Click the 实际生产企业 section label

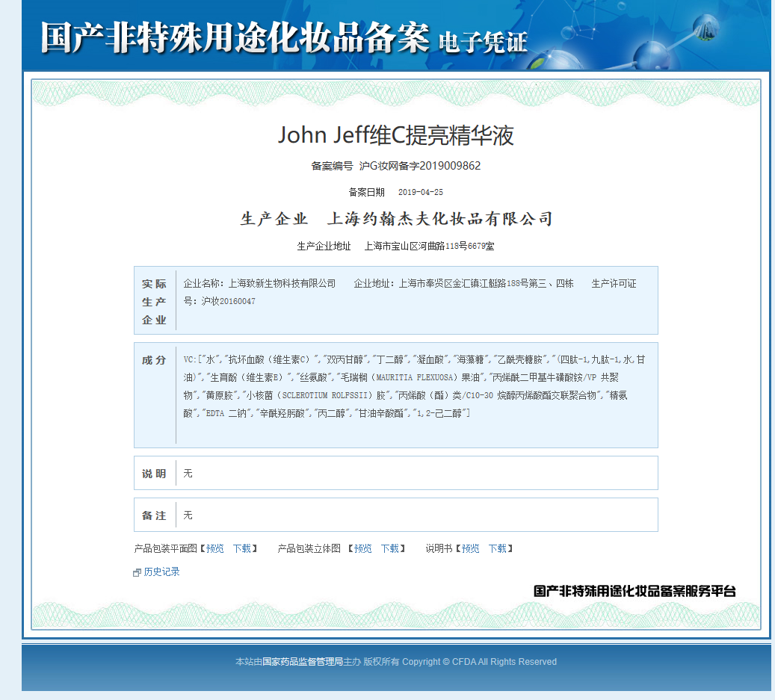coord(154,302)
